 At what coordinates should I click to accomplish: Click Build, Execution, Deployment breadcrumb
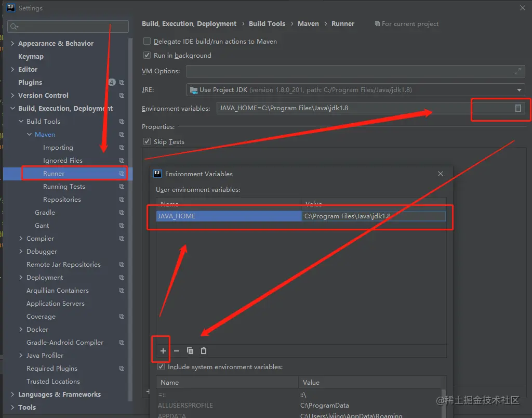189,23
